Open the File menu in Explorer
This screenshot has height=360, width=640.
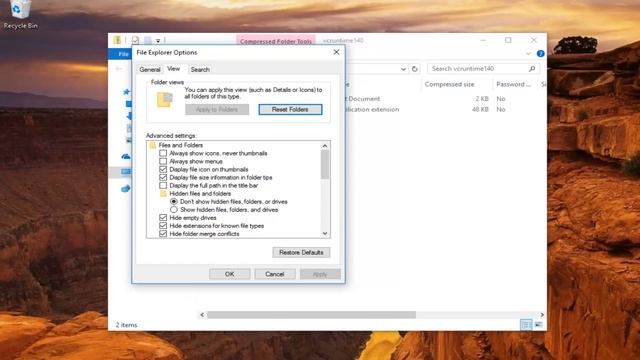(x=122, y=54)
